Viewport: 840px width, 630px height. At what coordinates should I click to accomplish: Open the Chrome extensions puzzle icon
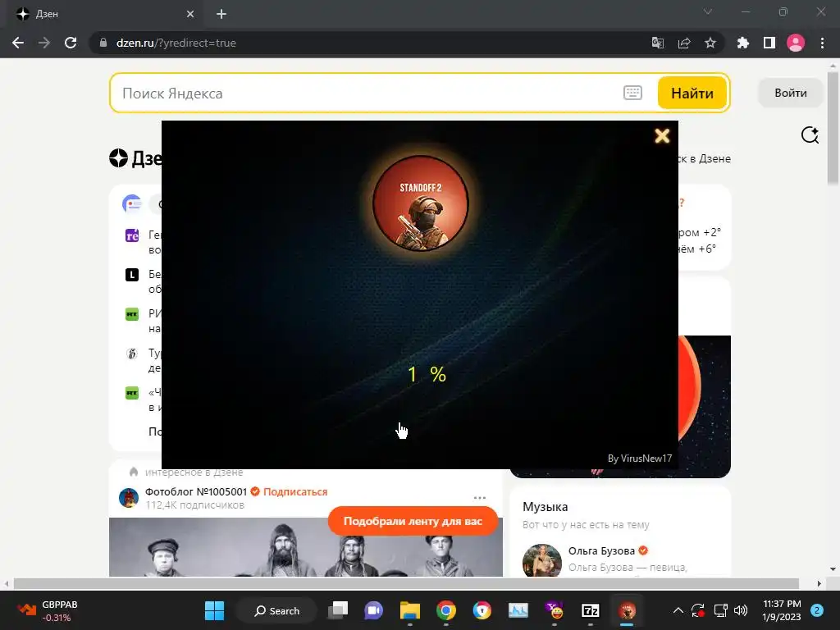point(743,43)
